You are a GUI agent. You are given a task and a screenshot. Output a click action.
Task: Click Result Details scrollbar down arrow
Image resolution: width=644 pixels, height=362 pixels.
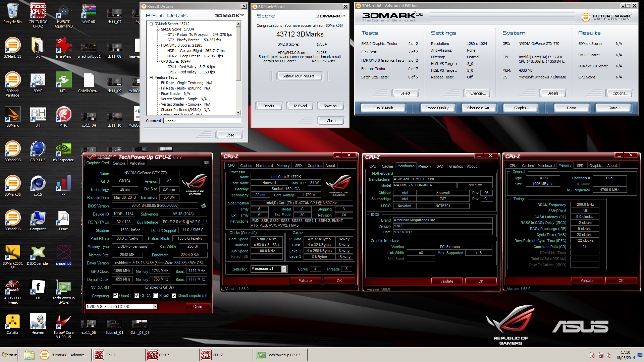coord(238,113)
